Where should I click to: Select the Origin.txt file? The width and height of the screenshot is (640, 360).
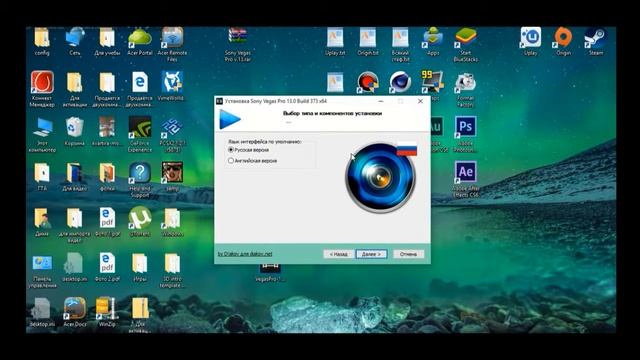[x=368, y=41]
